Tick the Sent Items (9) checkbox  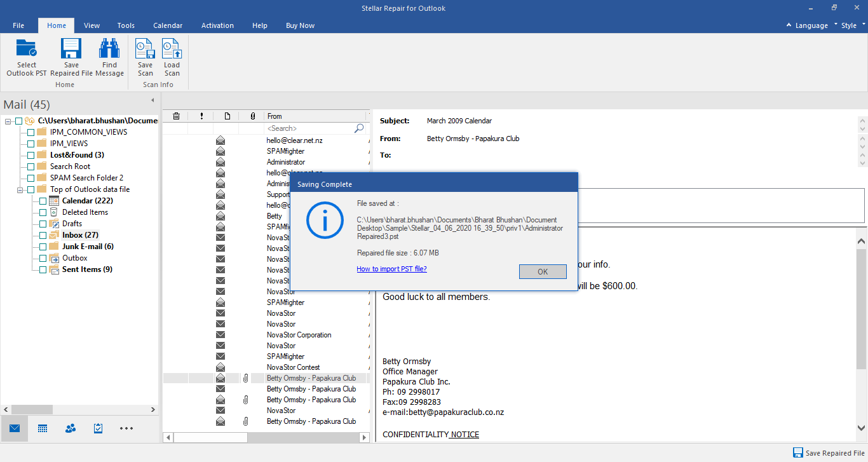(x=43, y=269)
